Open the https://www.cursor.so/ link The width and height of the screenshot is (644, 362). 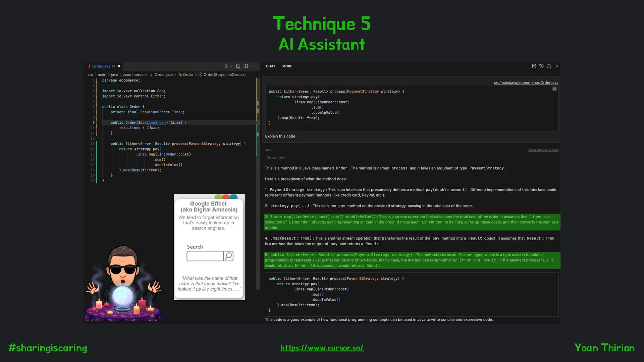[x=322, y=348]
